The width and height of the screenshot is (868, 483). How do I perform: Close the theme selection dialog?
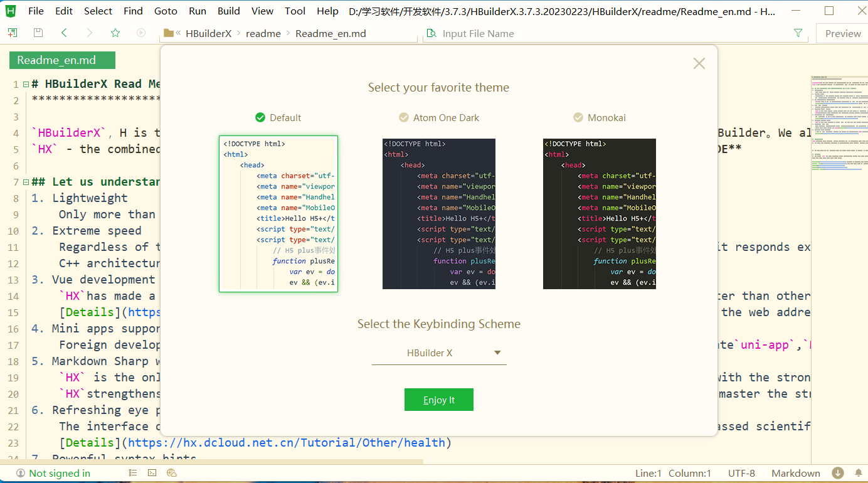[699, 63]
